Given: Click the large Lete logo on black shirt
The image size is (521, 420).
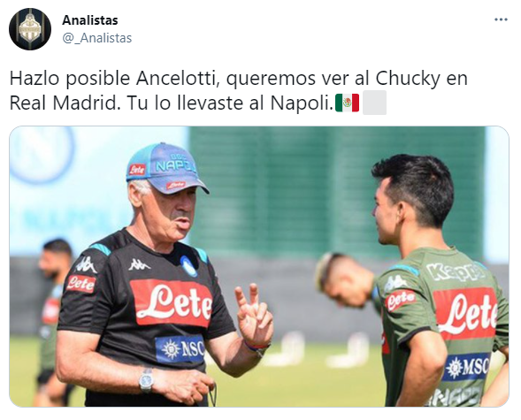Looking at the screenshot, I should [x=172, y=302].
